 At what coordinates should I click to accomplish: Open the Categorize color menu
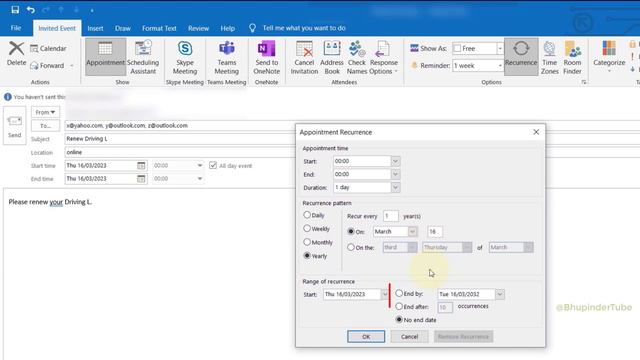(609, 56)
